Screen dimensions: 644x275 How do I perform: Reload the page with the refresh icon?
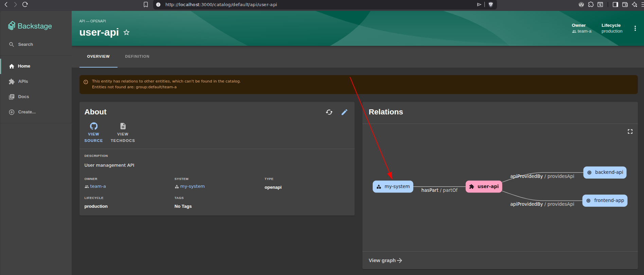coord(25,4)
